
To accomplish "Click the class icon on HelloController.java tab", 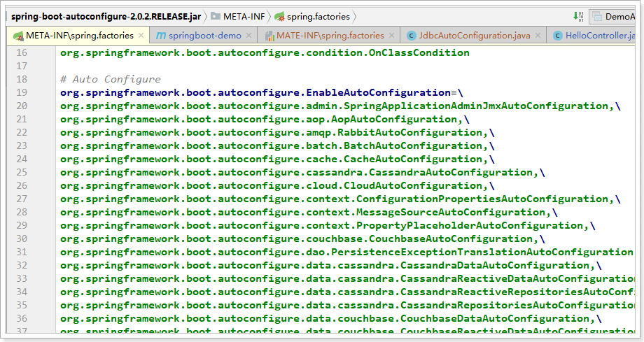I will click(x=558, y=36).
